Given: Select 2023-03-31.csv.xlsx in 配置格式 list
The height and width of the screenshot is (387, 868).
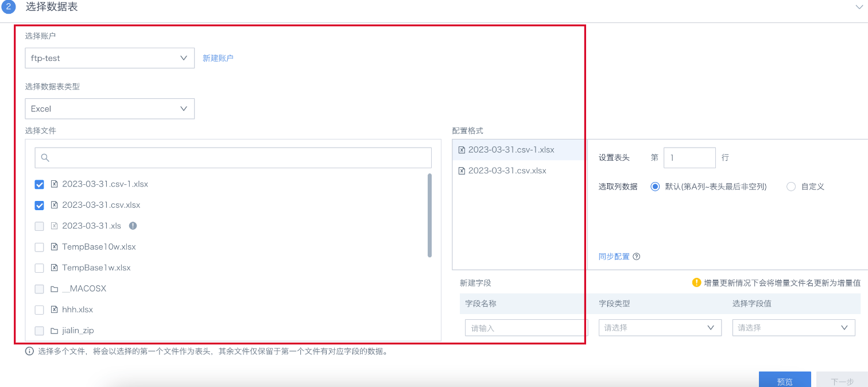Looking at the screenshot, I should 507,171.
